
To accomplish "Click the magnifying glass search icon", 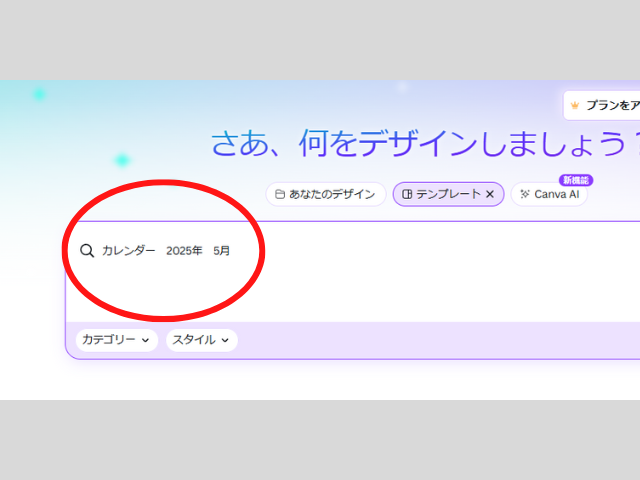I will [x=87, y=251].
